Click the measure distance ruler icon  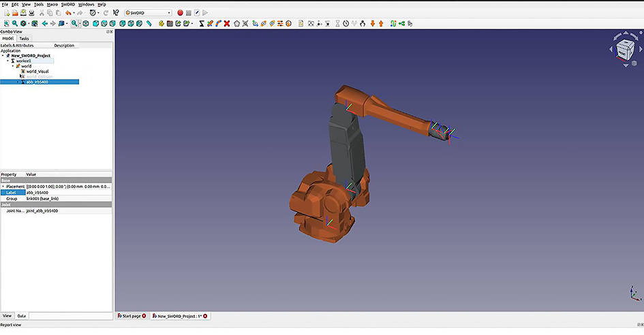click(x=149, y=24)
